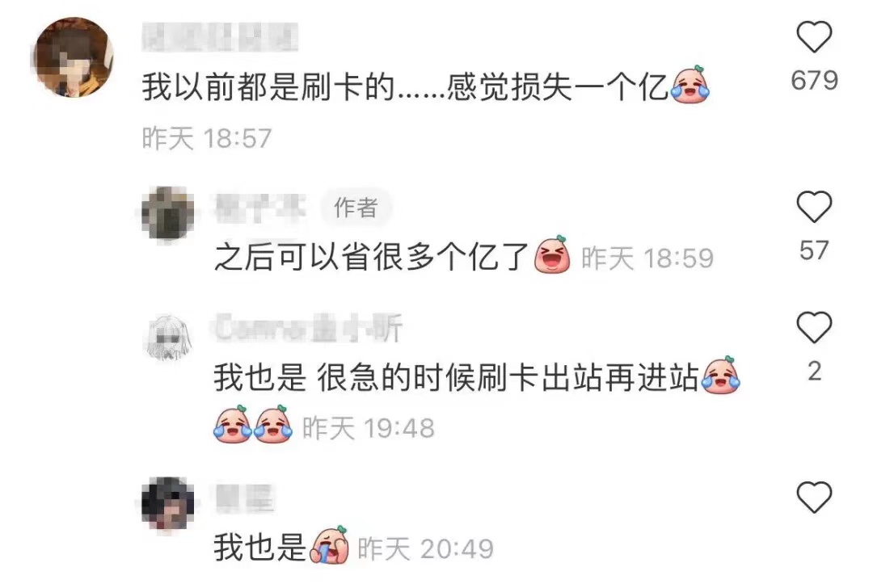
Task: Like the comment with 679 likes
Action: 814,37
